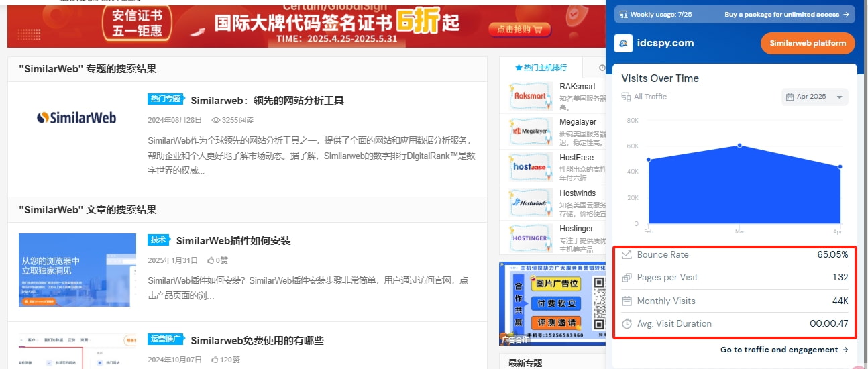The width and height of the screenshot is (868, 369).
Task: Click the Megalayer host logo
Action: 531,131
